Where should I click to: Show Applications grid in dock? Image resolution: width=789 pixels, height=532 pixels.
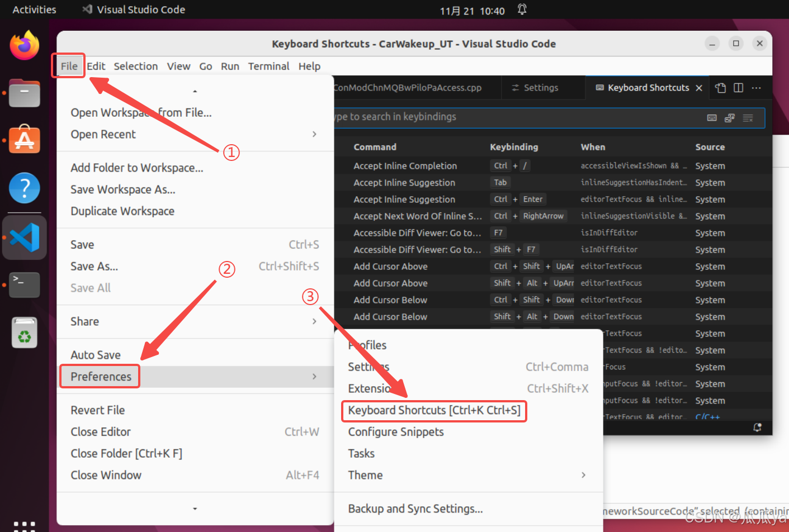(25, 525)
